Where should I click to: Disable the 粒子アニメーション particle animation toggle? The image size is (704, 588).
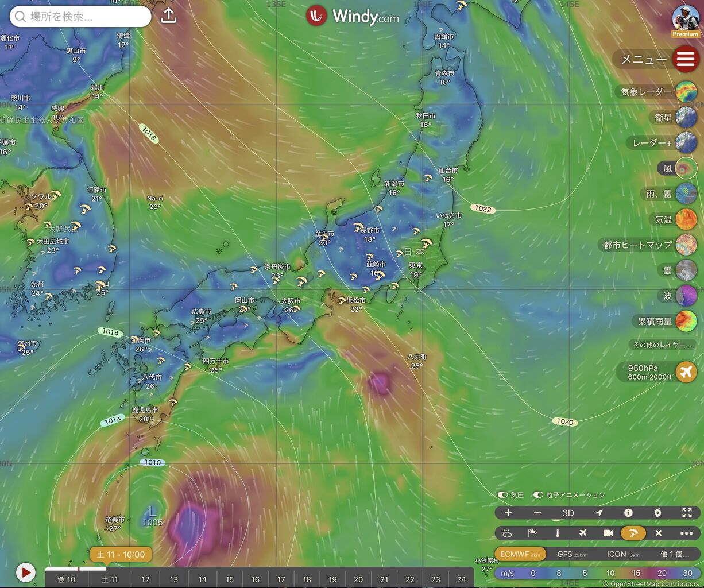[x=538, y=494]
